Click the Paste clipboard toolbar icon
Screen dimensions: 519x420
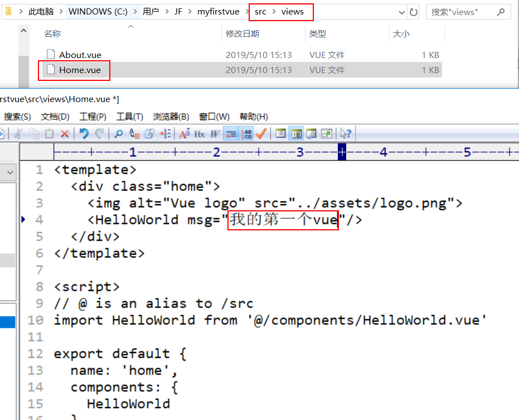(x=49, y=134)
